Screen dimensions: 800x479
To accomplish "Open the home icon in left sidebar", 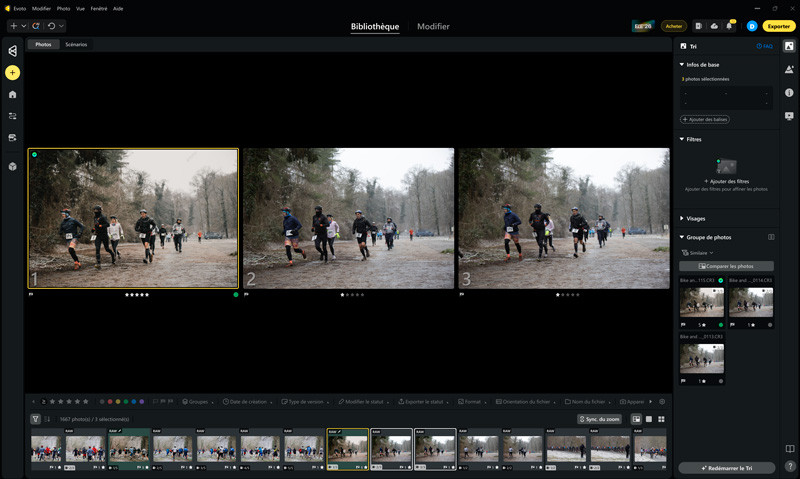I will point(12,94).
